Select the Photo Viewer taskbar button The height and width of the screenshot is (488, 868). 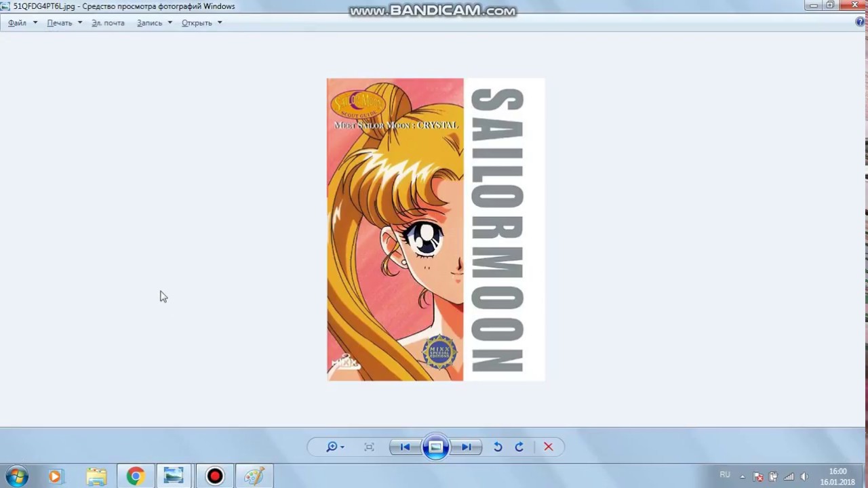[x=174, y=476]
